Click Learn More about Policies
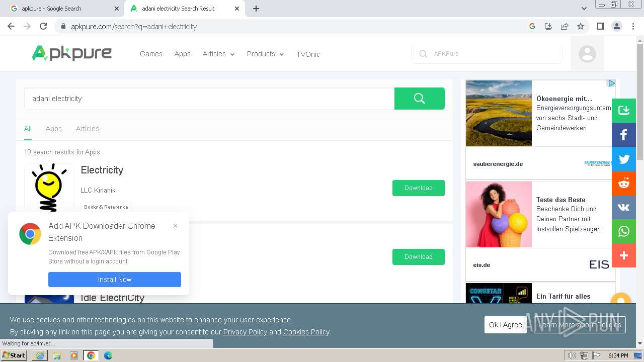The width and height of the screenshot is (644, 362). point(580,325)
